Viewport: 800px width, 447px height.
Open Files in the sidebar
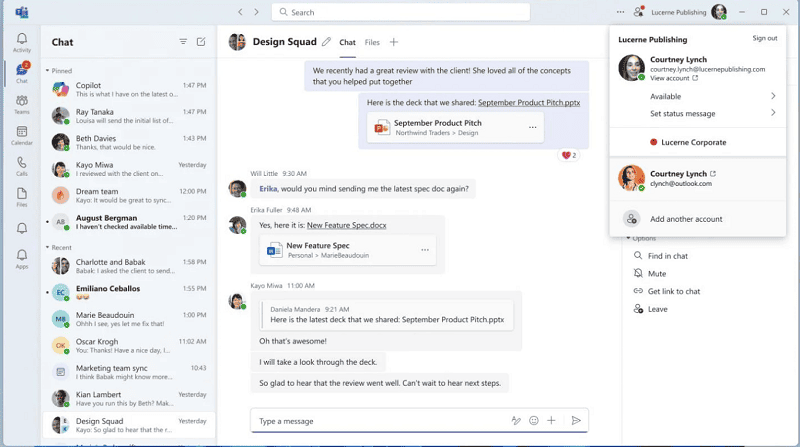pos(21,197)
